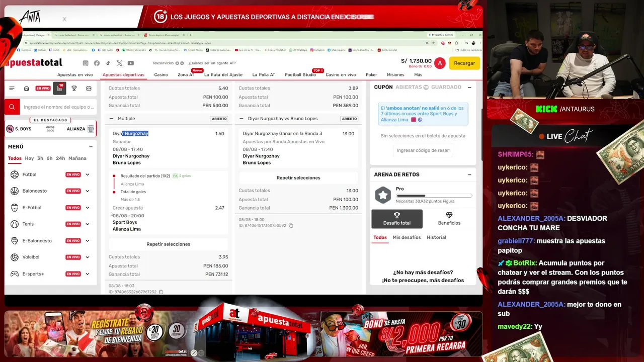This screenshot has width=644, height=362.
Task: Open the Apuesta Total Facebook page icon
Action: pyautogui.click(x=97, y=63)
